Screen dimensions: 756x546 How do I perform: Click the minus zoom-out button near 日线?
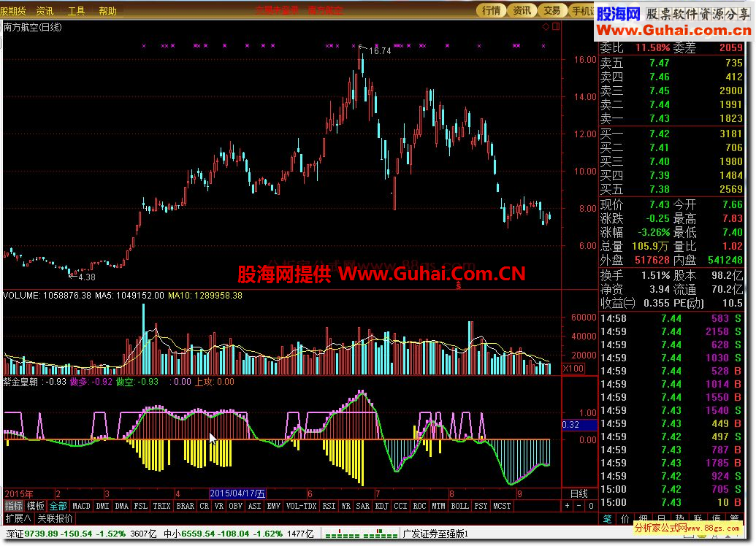click(x=579, y=506)
